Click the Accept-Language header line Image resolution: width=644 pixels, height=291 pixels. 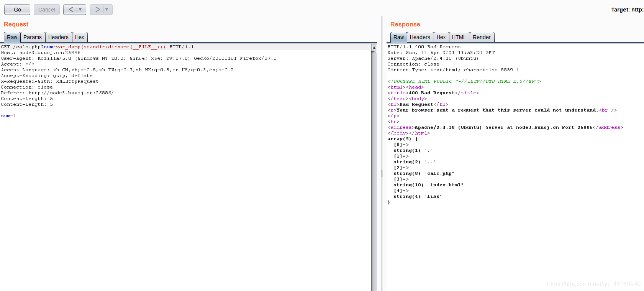(117, 70)
